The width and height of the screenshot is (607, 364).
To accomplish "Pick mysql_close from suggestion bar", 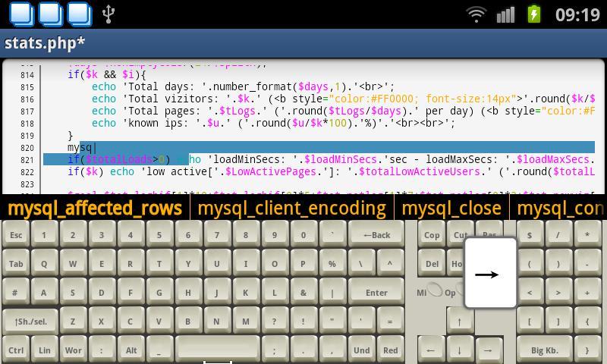I will coord(451,208).
